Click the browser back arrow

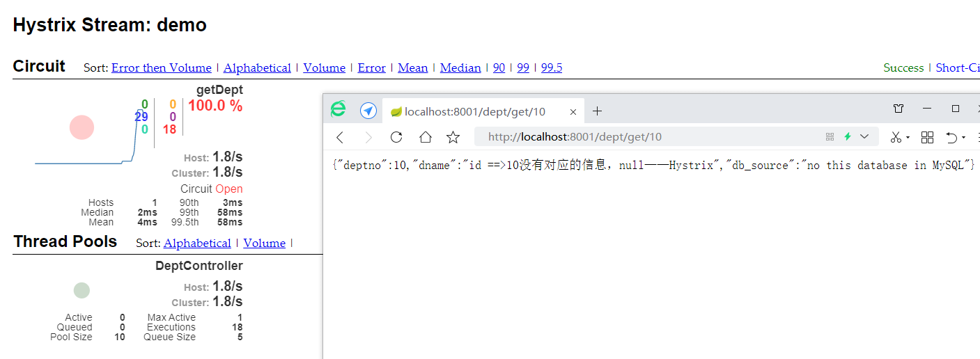point(340,137)
